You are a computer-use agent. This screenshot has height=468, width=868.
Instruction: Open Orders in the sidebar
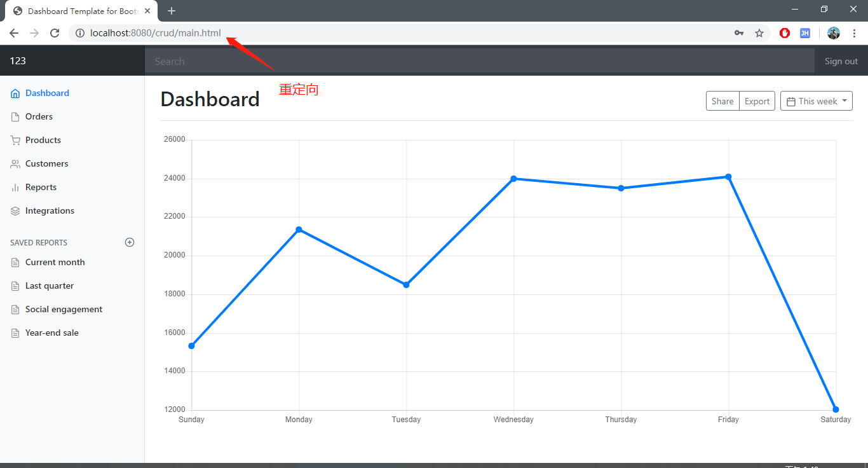pyautogui.click(x=39, y=116)
